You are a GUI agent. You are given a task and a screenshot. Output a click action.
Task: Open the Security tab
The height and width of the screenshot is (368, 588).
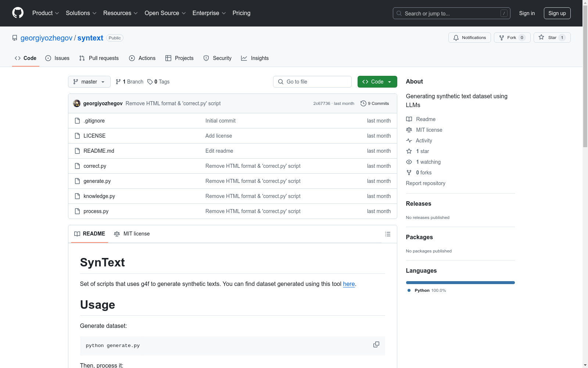[x=218, y=58]
